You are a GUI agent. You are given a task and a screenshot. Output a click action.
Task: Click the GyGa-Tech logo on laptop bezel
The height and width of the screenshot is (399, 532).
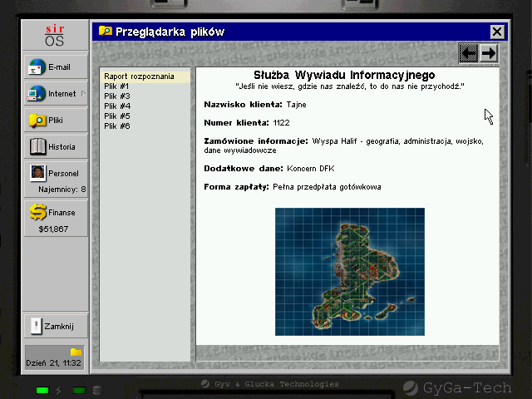[465, 387]
